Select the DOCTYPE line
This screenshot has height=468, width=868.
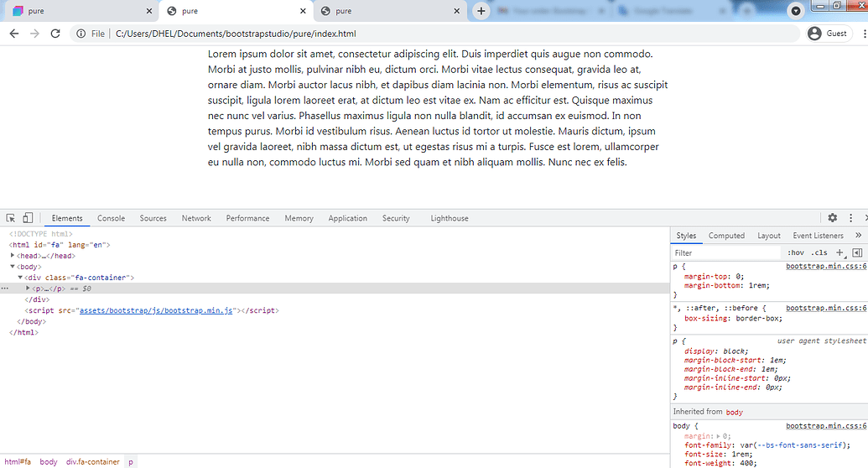pos(41,234)
